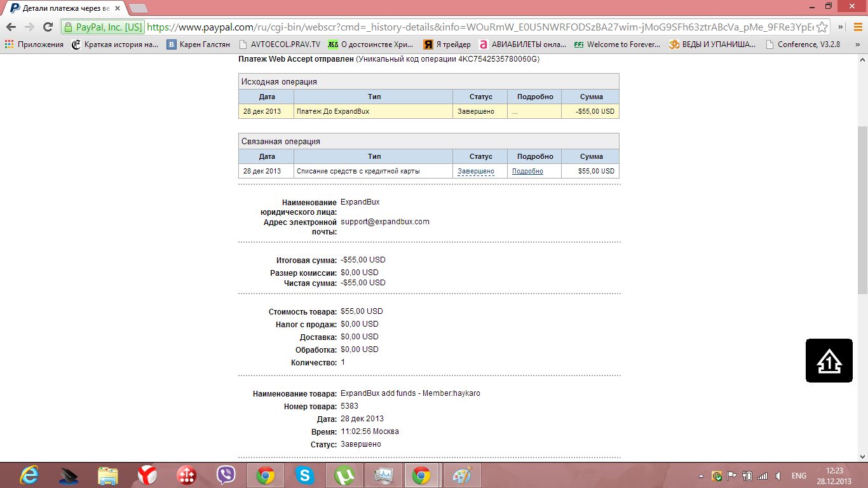Select the PayPal payment details tab
The image size is (868, 488).
click(x=67, y=9)
